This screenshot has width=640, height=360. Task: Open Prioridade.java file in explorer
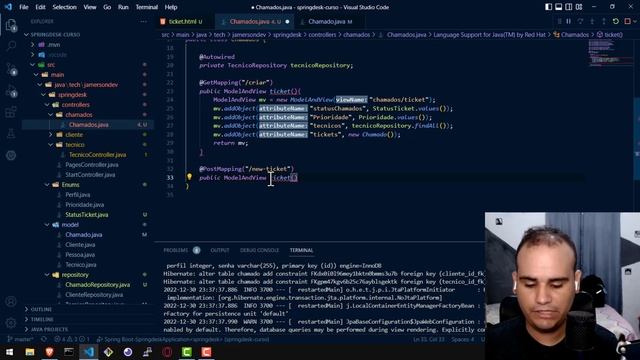[x=84, y=204]
